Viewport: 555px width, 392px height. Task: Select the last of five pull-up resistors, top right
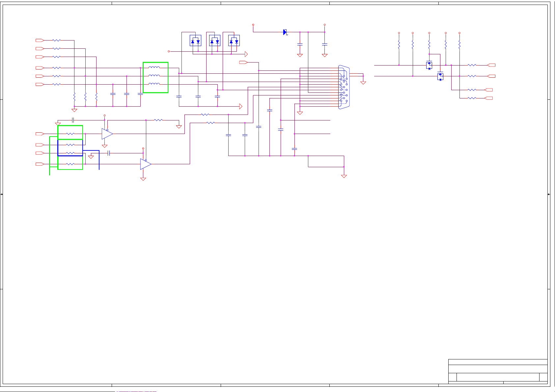[459, 44]
